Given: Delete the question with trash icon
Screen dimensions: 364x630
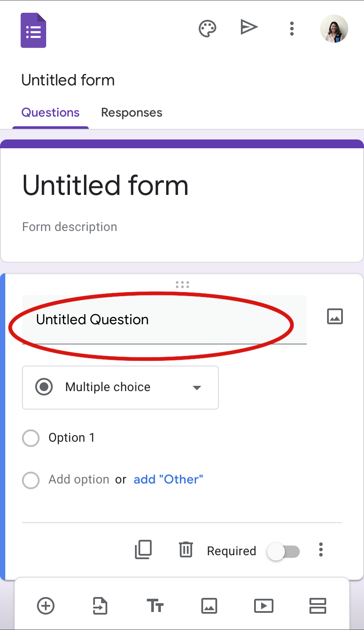Looking at the screenshot, I should pyautogui.click(x=186, y=550).
